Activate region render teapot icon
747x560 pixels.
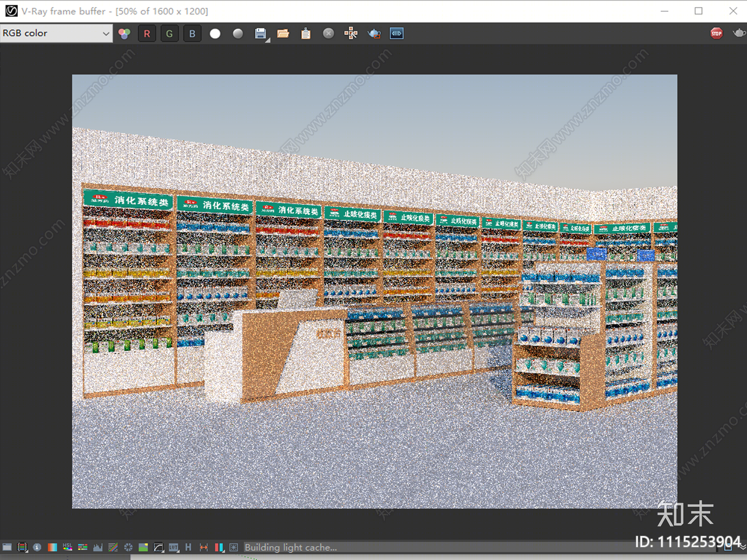pos(374,34)
